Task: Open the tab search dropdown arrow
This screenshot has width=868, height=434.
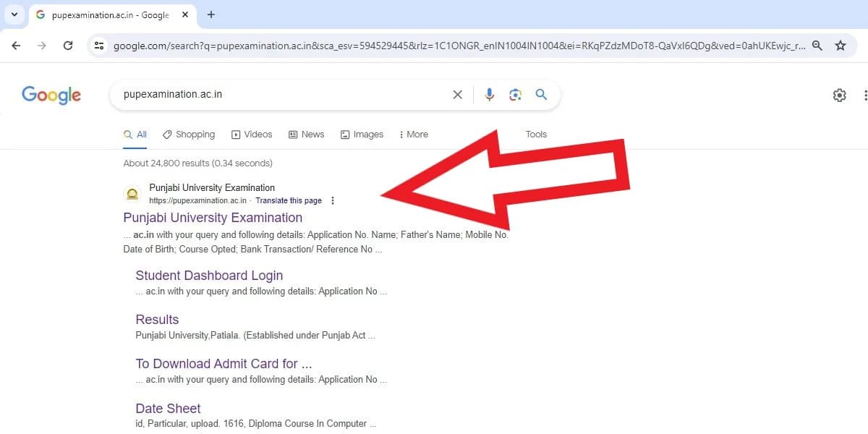Action: point(14,14)
